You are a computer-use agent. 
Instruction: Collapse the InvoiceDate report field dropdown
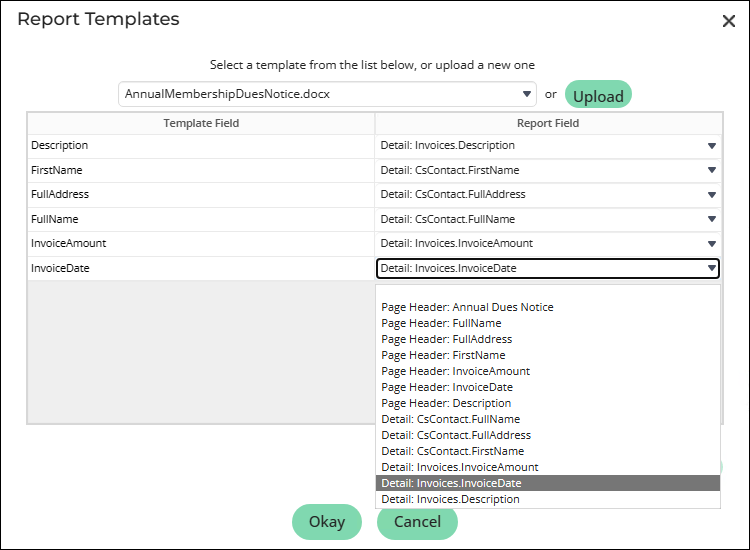pos(548,268)
